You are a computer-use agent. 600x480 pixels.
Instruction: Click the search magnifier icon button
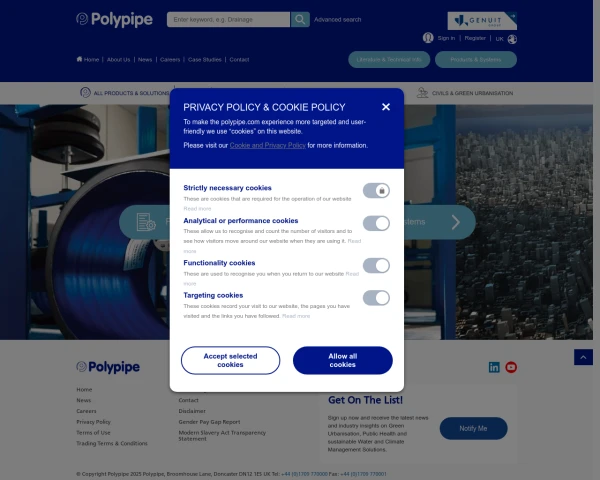click(300, 20)
